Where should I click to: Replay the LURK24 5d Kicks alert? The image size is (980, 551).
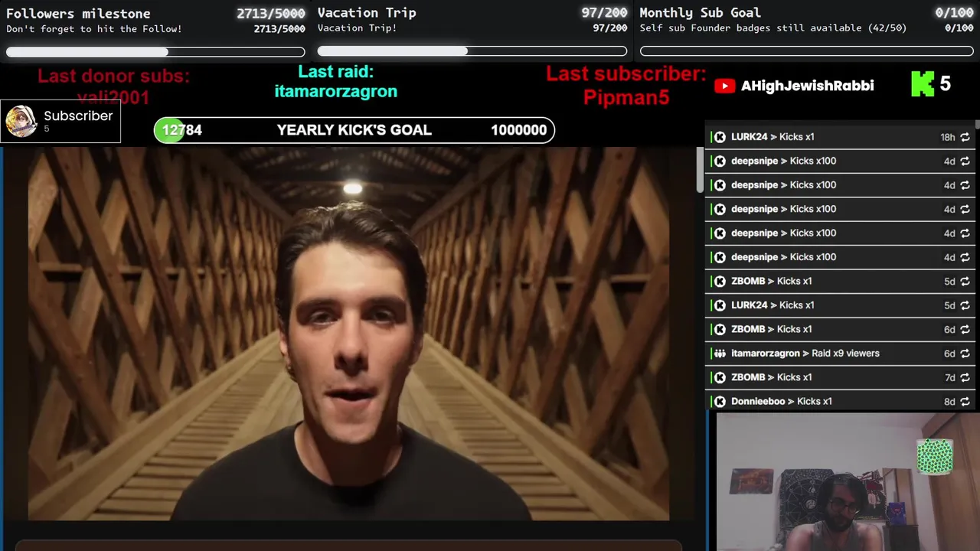(x=965, y=305)
